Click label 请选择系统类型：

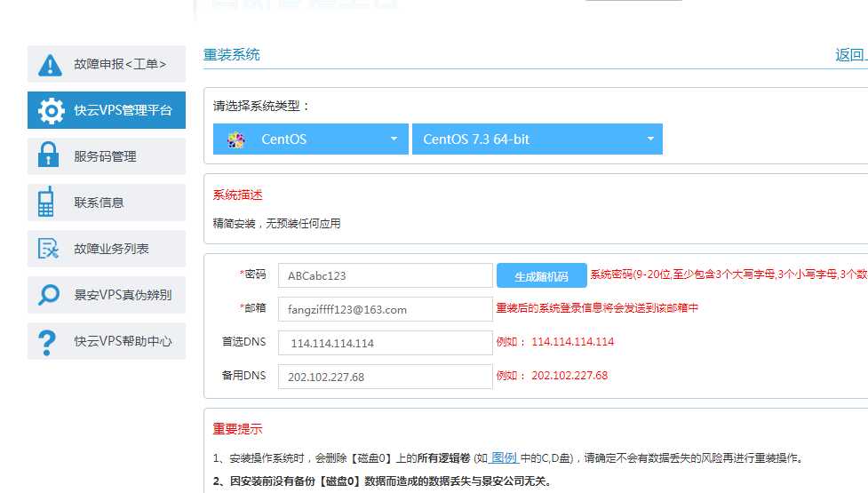[260, 106]
